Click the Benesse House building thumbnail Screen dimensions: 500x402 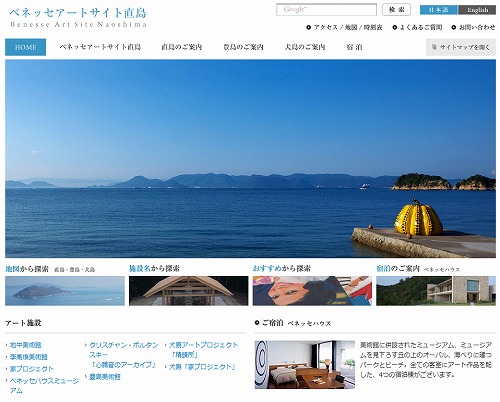[436, 291]
